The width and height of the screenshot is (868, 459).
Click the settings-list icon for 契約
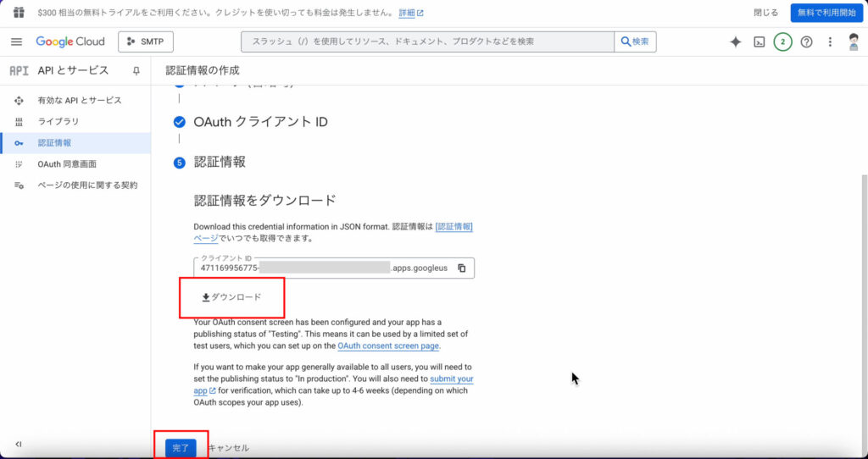coord(19,185)
